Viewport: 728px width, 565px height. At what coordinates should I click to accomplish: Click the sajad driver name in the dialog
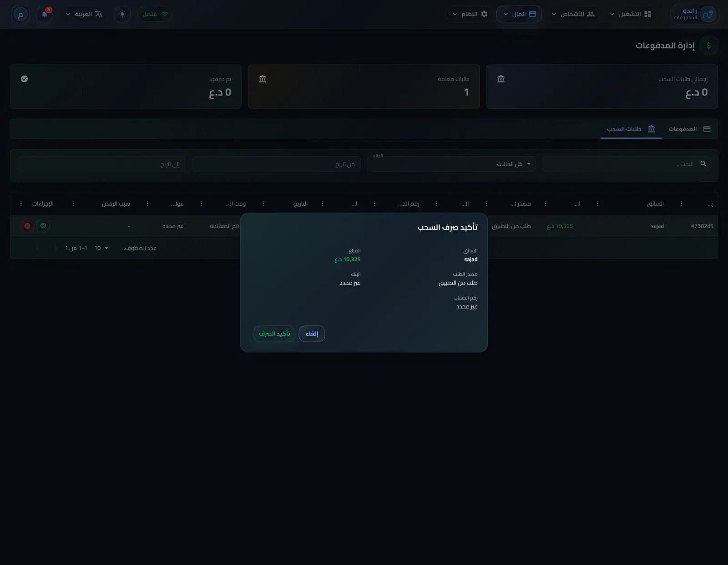point(471,260)
